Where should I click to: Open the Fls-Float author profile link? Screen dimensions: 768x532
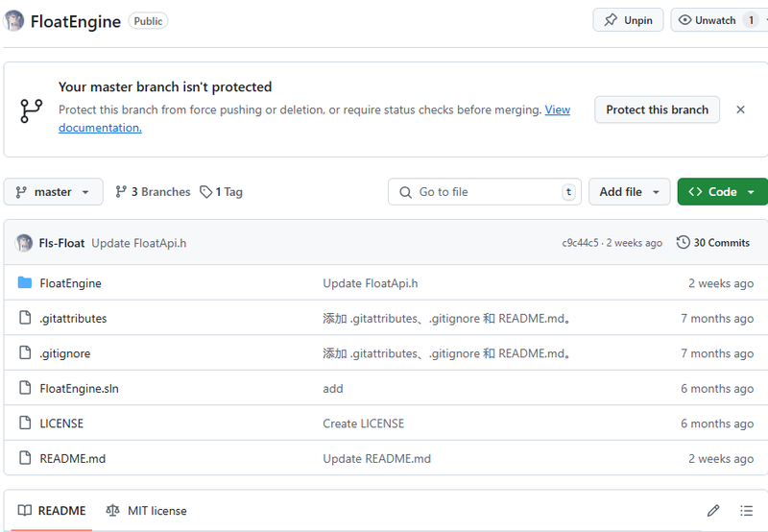tap(61, 243)
